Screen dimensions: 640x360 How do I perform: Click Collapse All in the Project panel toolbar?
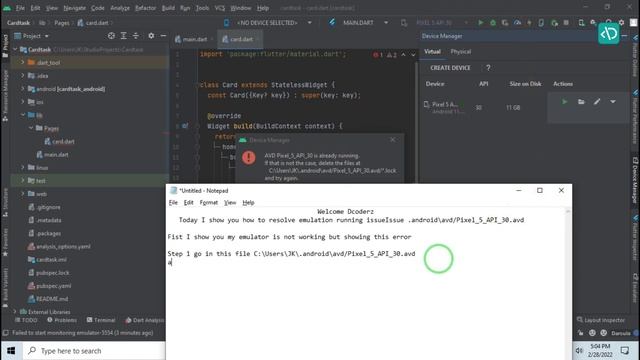[x=136, y=36]
